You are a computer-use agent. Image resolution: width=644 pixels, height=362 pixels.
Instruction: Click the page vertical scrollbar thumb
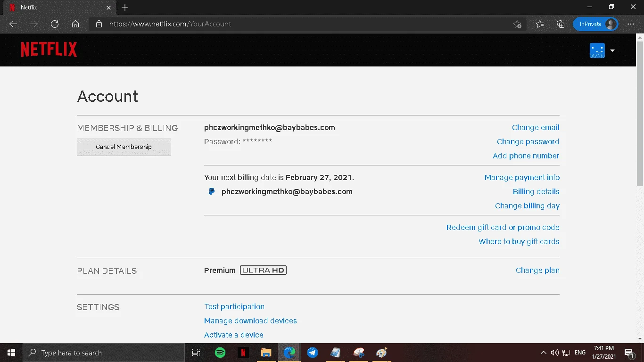point(640,113)
